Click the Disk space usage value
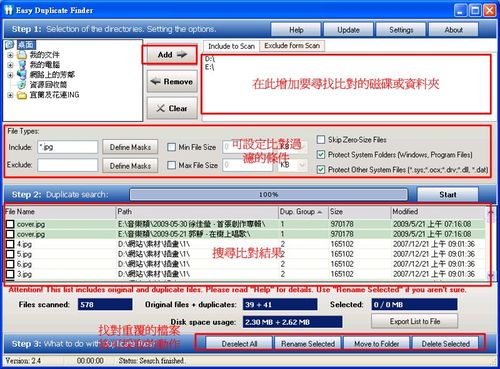500x369 pixels. click(292, 322)
